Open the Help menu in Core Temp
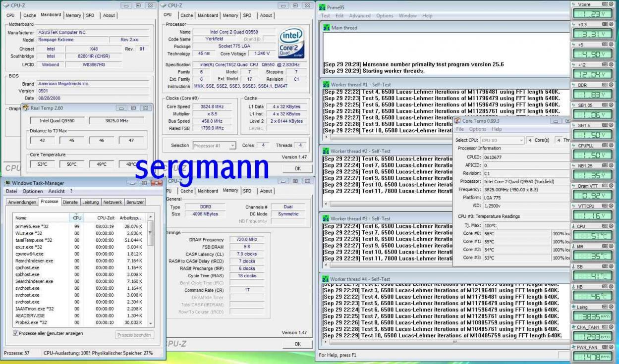Screen dimensions: 619x364 pyautogui.click(x=497, y=129)
